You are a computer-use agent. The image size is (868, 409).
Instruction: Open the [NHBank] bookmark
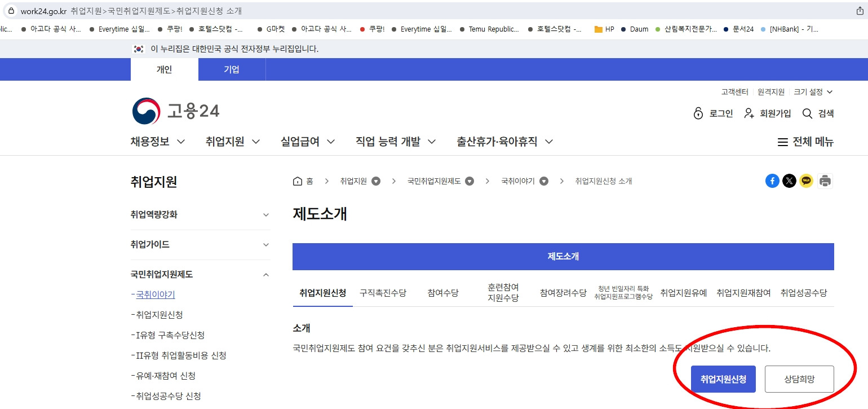[789, 29]
